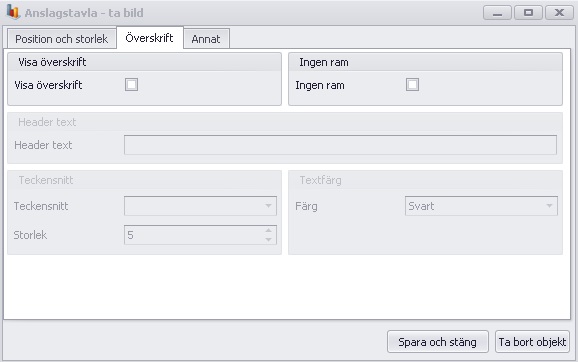578x362 pixels.
Task: Click the Ta bort objekt button
Action: (532, 342)
